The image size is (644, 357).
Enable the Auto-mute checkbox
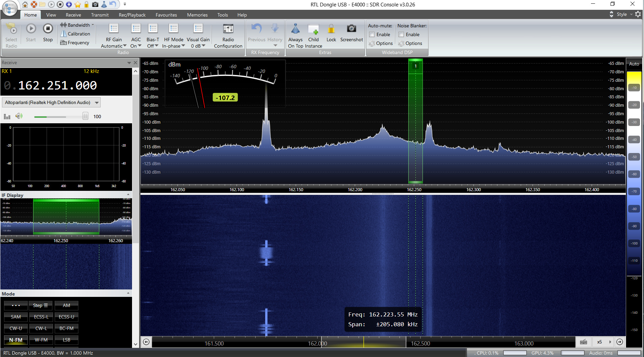[x=372, y=34]
